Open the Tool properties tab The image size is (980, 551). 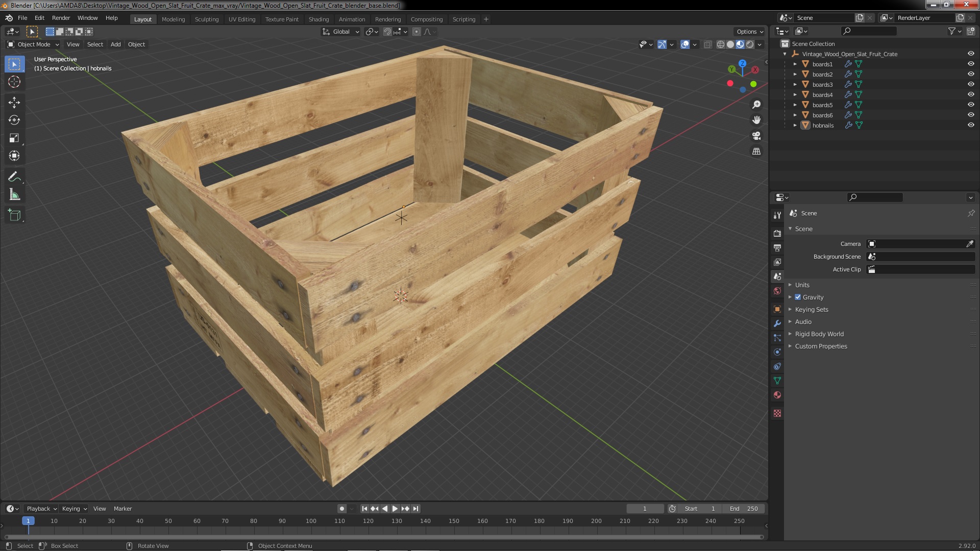(x=777, y=215)
